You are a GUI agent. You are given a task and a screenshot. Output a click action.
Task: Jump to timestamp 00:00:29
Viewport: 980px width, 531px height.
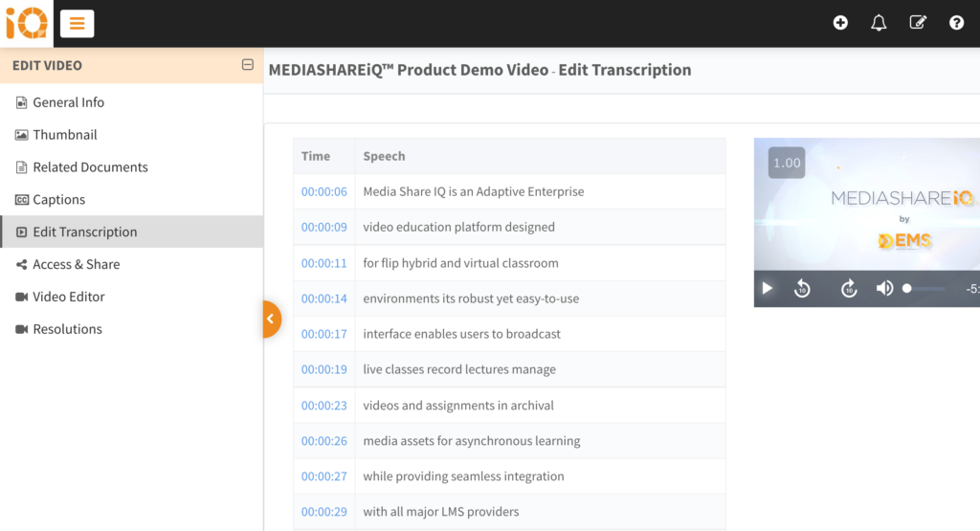(323, 512)
